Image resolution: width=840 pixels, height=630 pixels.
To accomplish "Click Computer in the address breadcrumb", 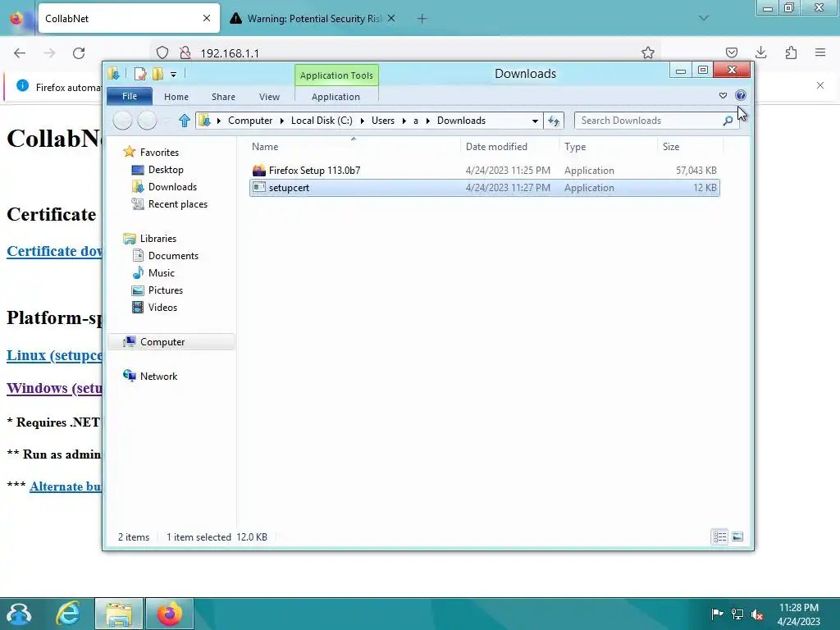I will (250, 121).
